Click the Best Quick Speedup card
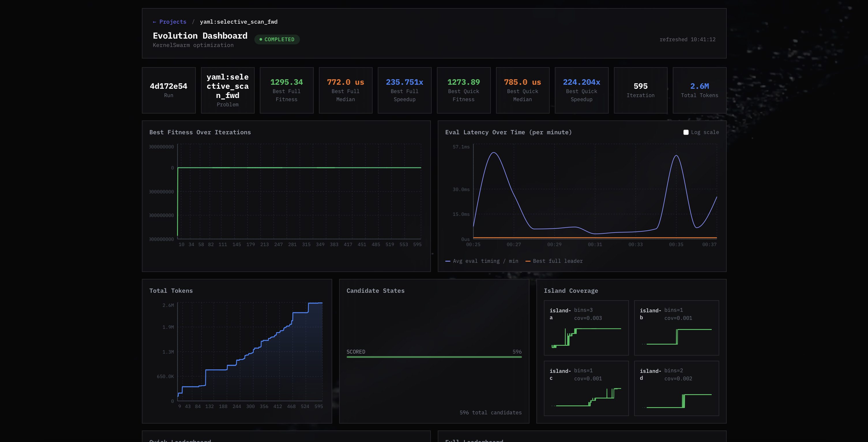Screen dimensions: 868x442 tap(581, 90)
